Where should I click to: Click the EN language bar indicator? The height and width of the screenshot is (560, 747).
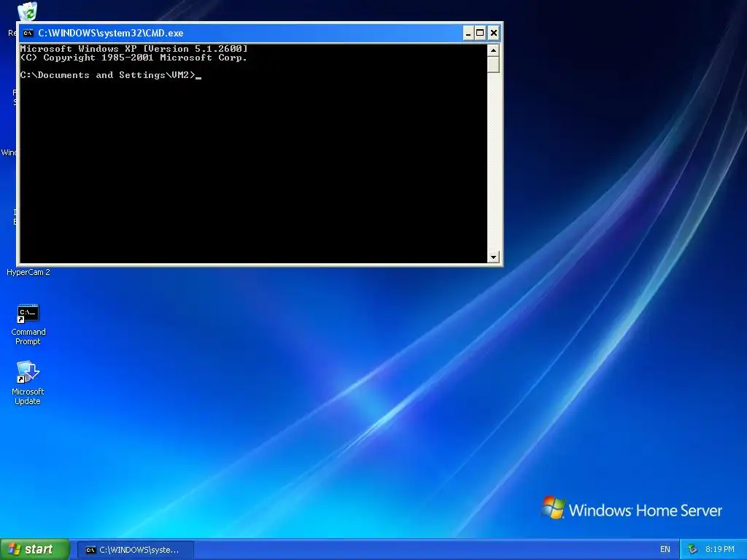665,549
